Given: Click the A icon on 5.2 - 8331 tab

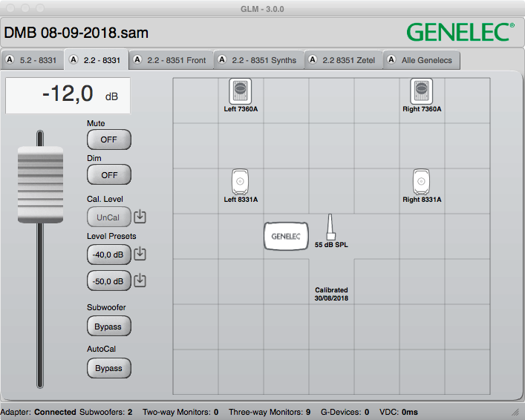Looking at the screenshot, I should 10,59.
